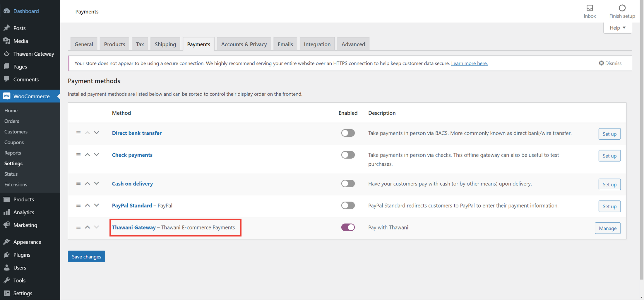Grab drag handle for Thawani Gateway row

coord(78,227)
